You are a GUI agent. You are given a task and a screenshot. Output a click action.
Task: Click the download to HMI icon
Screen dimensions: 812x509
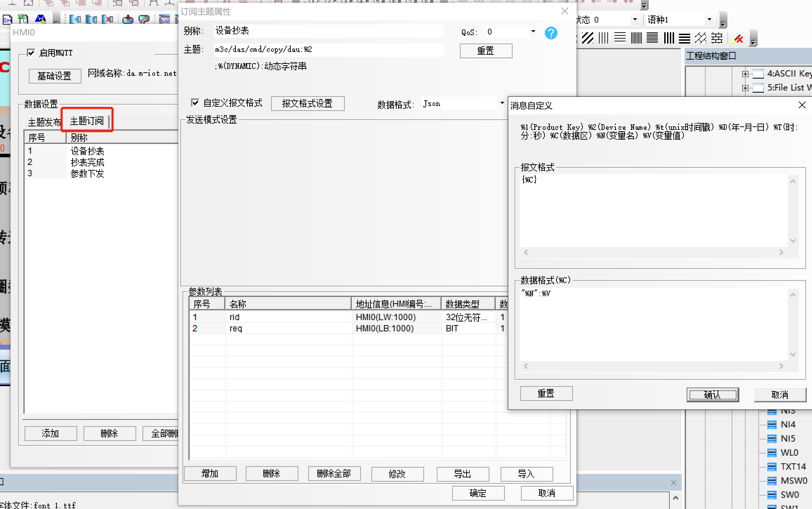click(128, 19)
